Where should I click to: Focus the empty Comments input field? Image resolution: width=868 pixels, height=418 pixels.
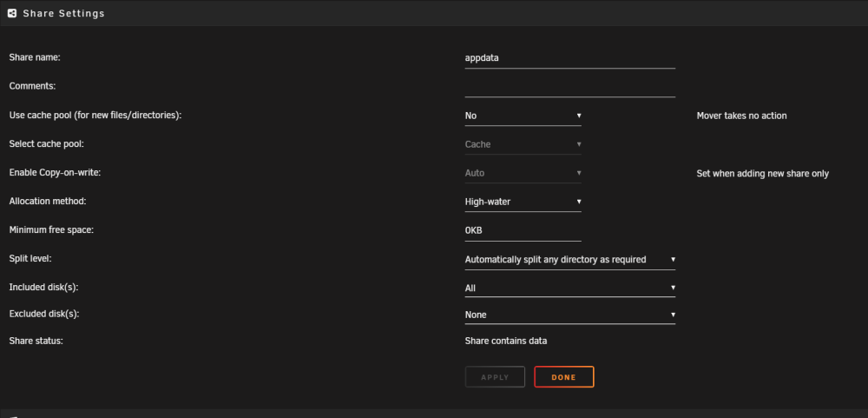pyautogui.click(x=569, y=87)
